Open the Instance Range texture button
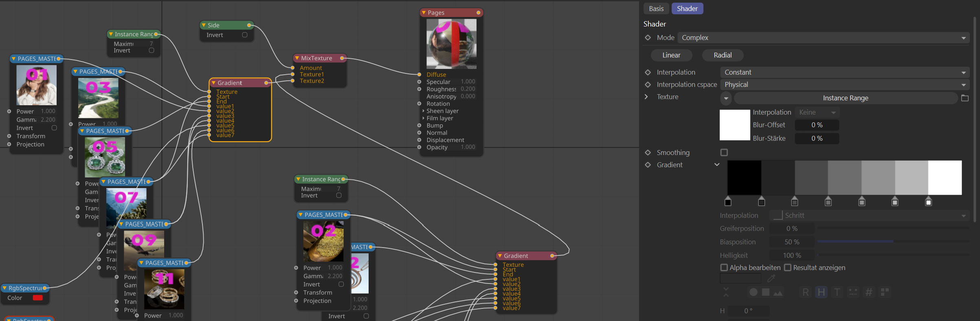Image resolution: width=980 pixels, height=321 pixels. [846, 98]
